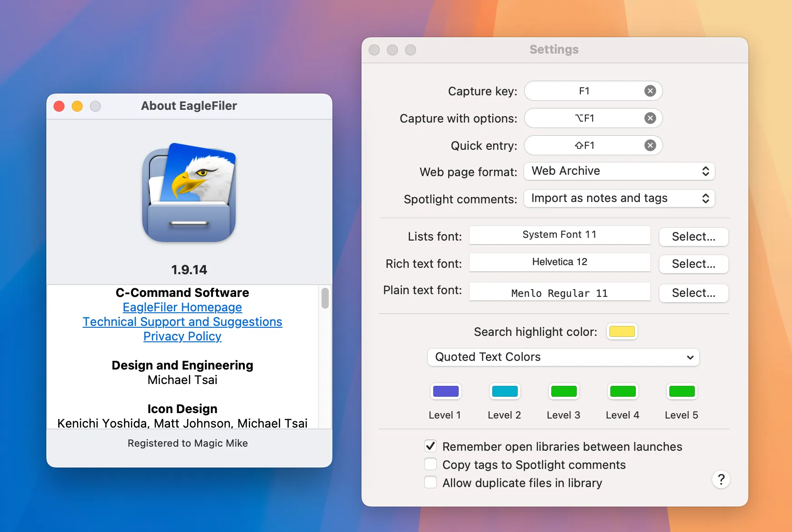Open the Quoted Text Colors dropdown
The image size is (792, 532).
point(563,357)
